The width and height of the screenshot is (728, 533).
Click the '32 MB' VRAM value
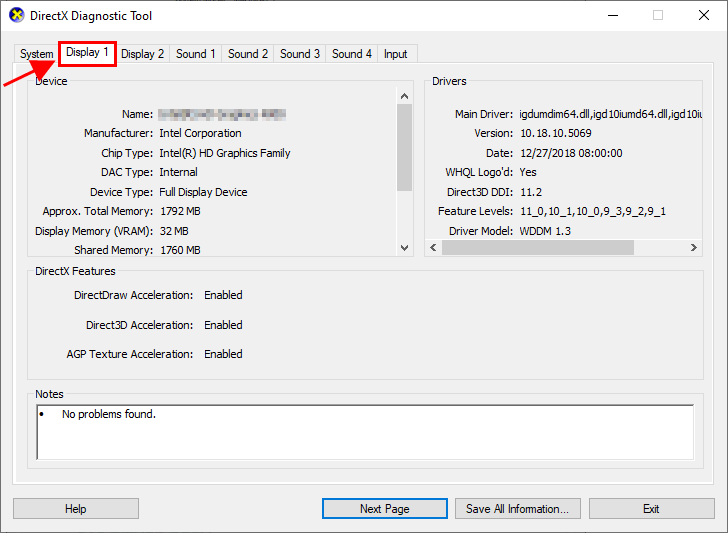click(174, 231)
